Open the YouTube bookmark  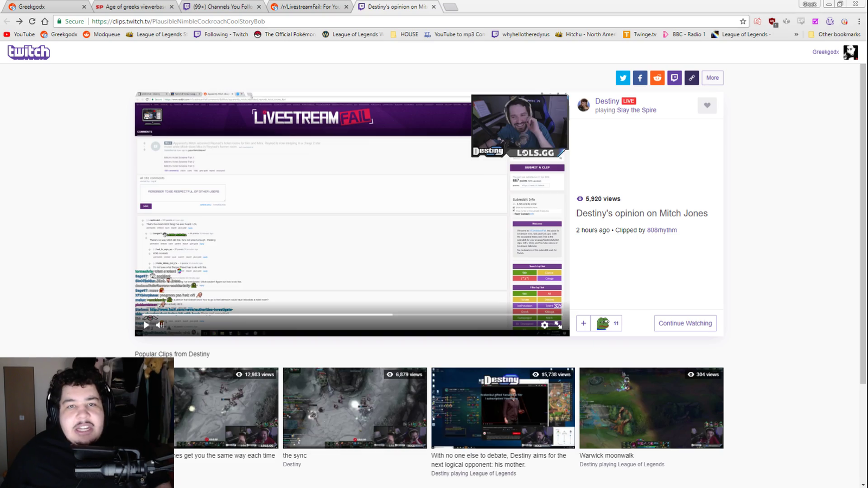coord(20,34)
